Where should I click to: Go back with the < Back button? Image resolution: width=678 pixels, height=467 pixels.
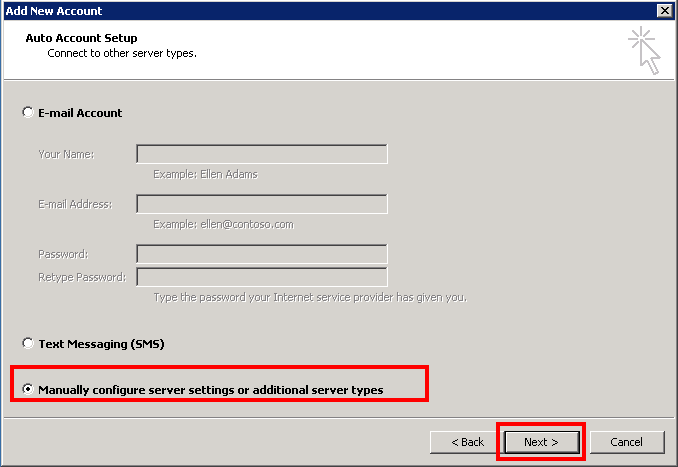point(467,442)
